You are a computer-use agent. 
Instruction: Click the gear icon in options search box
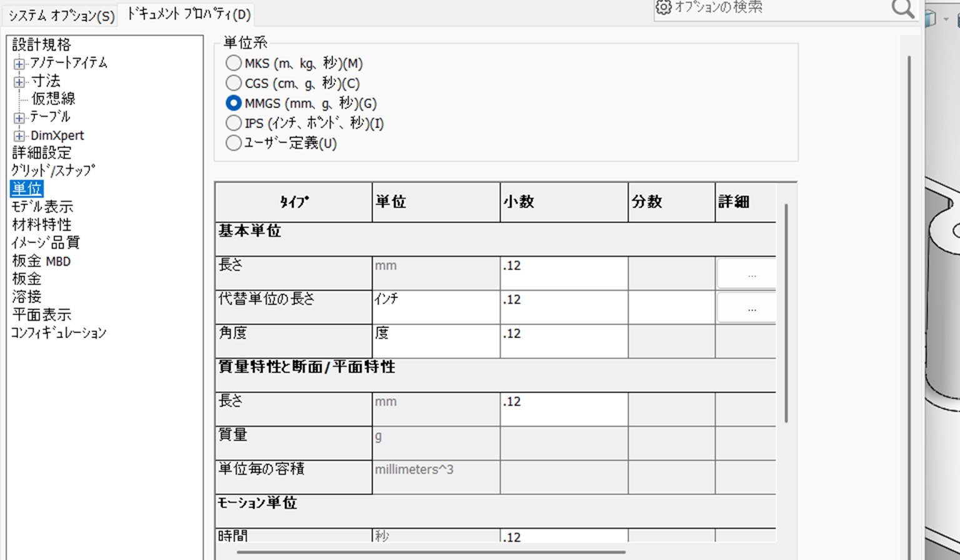pyautogui.click(x=663, y=7)
